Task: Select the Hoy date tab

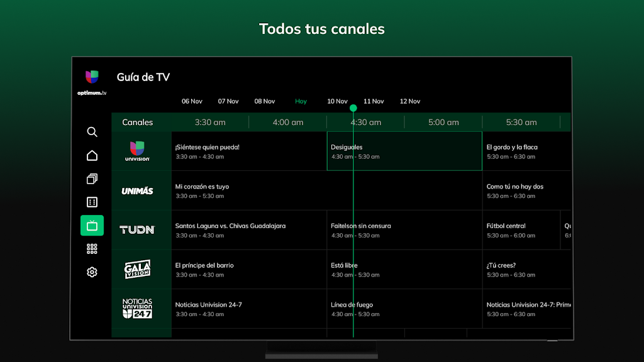Action: pyautogui.click(x=301, y=101)
